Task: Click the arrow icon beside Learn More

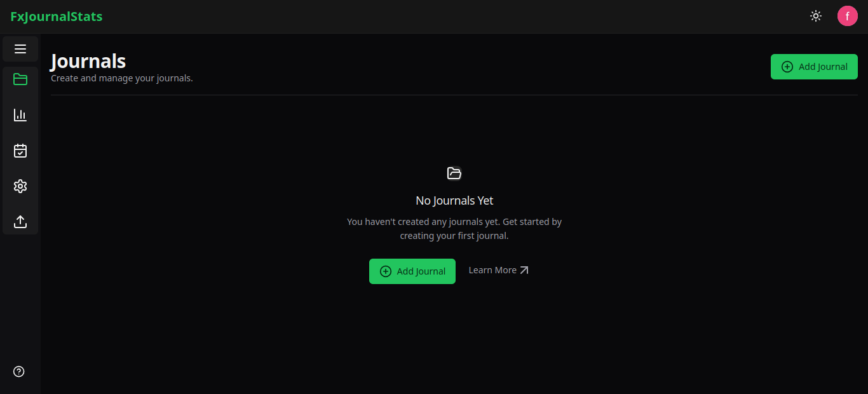Action: (524, 270)
